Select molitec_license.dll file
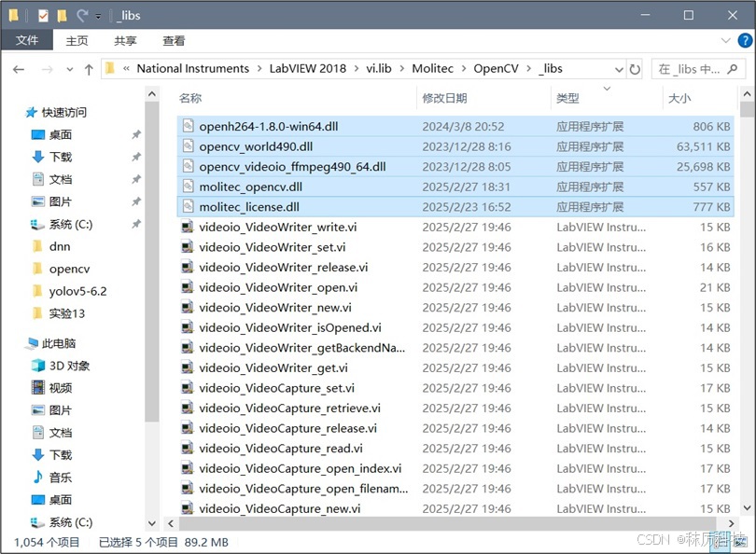The image size is (756, 554). (x=455, y=207)
